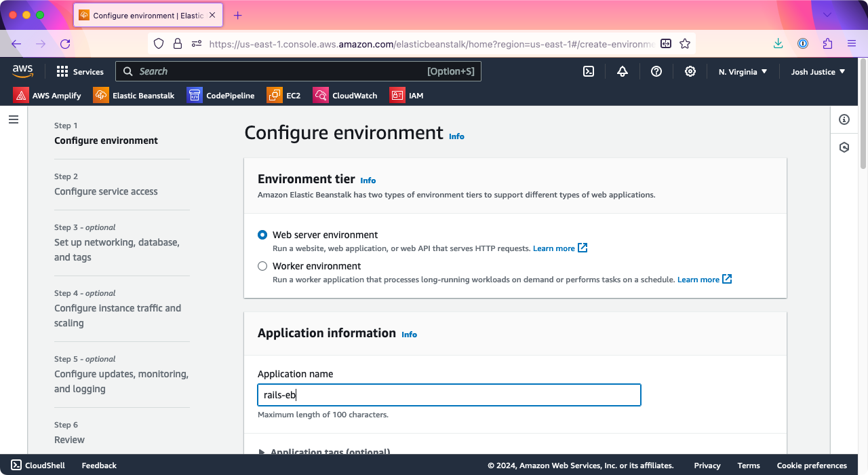
Task: Open the browser application menu
Action: click(x=852, y=44)
